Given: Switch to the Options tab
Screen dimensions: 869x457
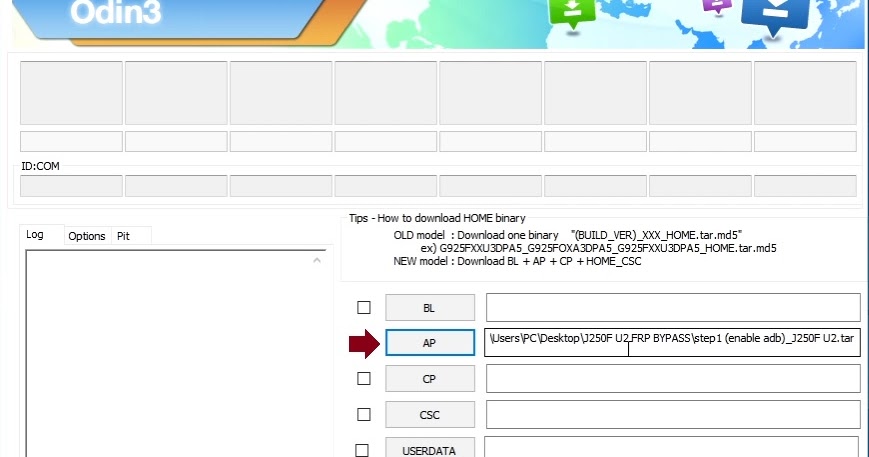Looking at the screenshot, I should [x=87, y=236].
